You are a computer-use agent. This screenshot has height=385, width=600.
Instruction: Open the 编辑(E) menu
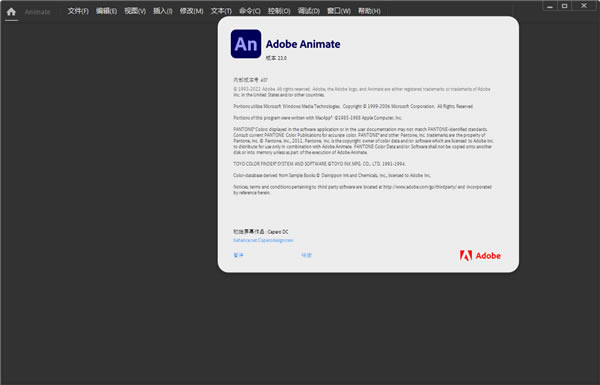[x=106, y=11]
